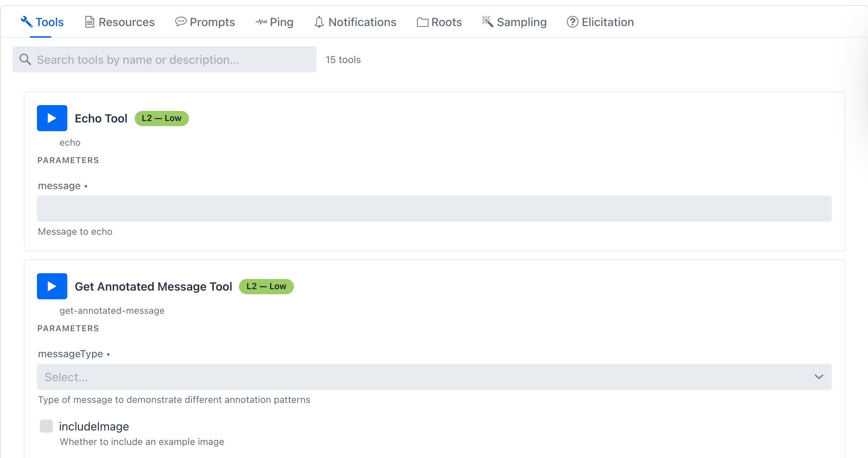Click 'Whether to include an example image' text
This screenshot has width=868, height=458.
[x=142, y=442]
